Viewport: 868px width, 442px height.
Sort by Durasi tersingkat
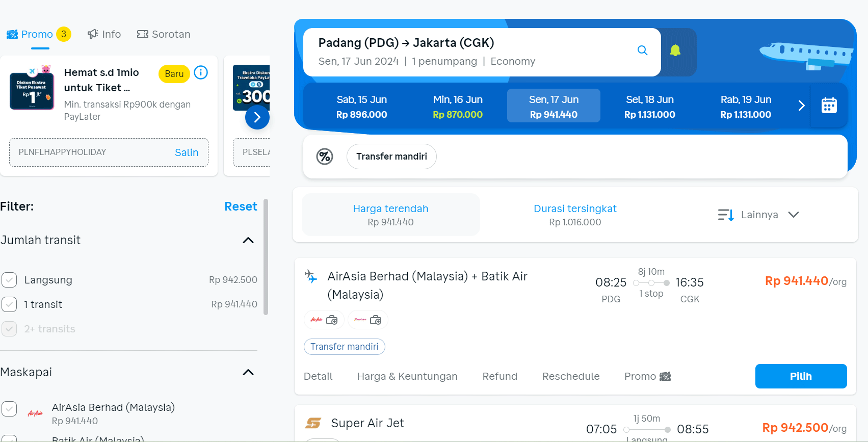click(575, 215)
